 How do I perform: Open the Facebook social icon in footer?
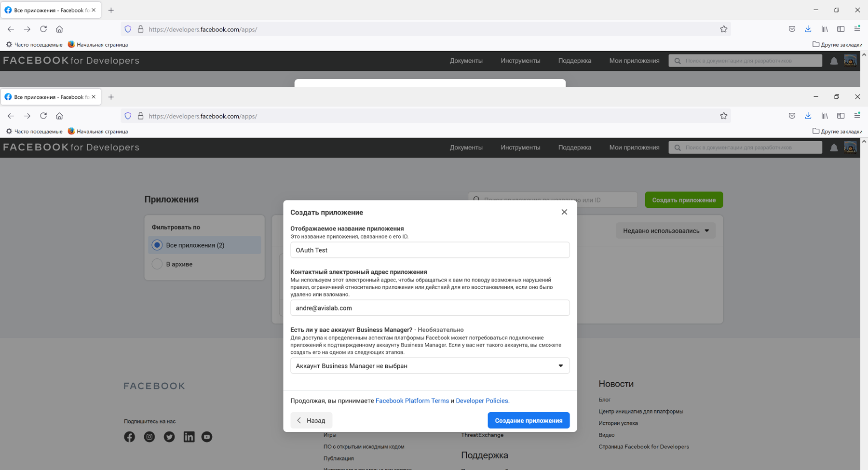tap(129, 437)
